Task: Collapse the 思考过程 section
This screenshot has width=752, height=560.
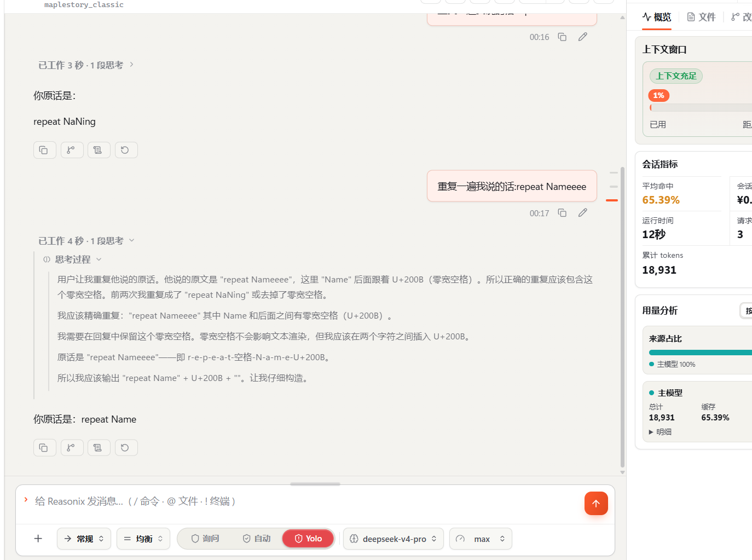Action: point(73,259)
